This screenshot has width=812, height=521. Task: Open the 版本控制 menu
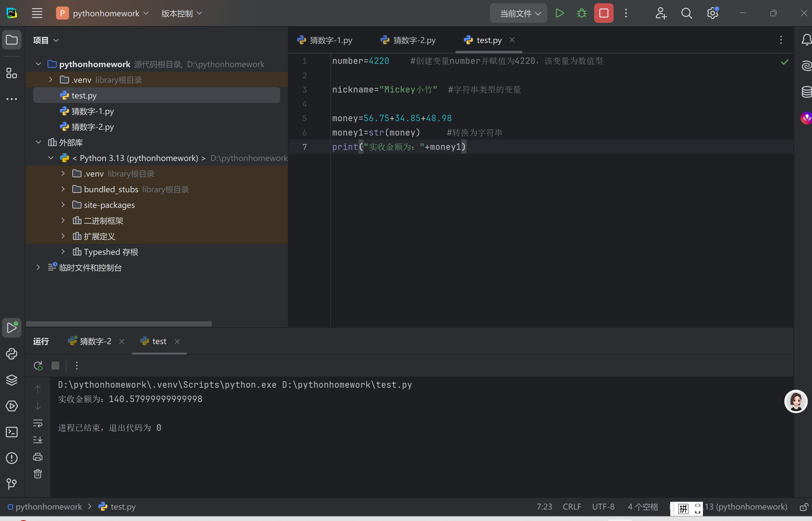click(x=181, y=13)
